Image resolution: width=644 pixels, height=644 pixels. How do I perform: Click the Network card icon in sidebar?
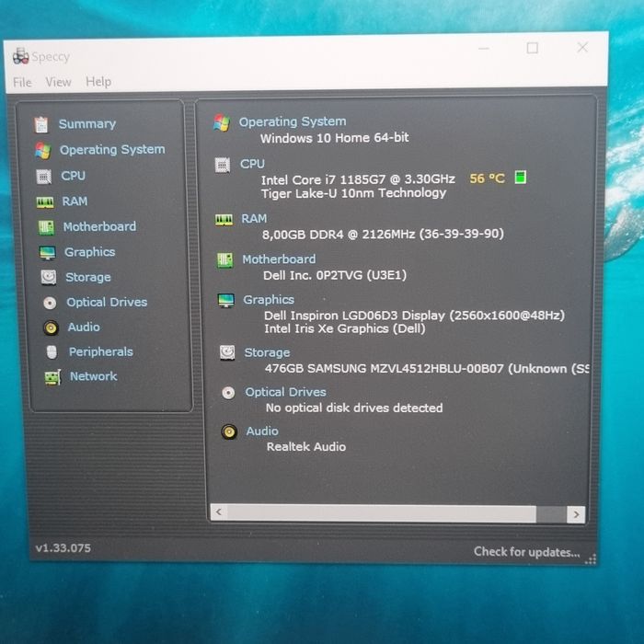click(x=53, y=377)
